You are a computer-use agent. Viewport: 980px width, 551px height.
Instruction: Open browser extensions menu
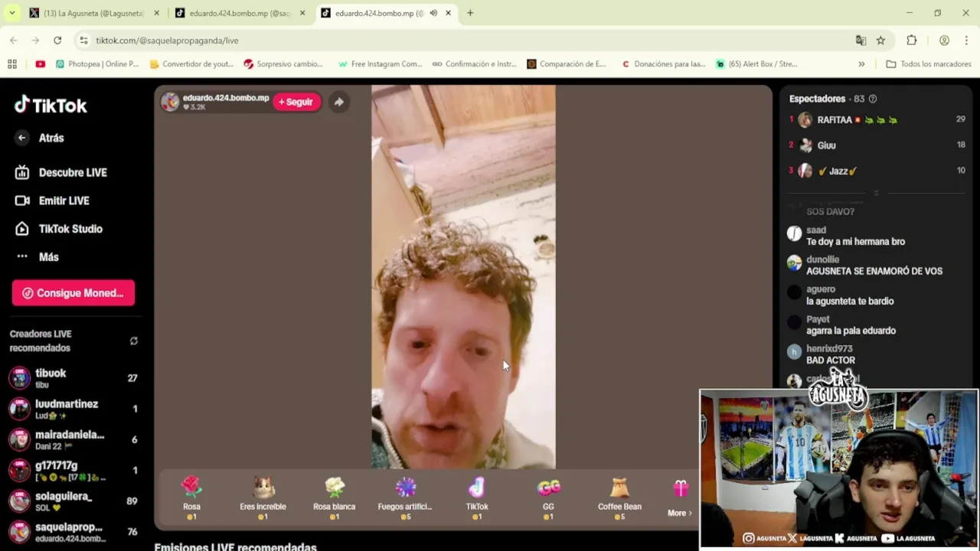point(911,41)
